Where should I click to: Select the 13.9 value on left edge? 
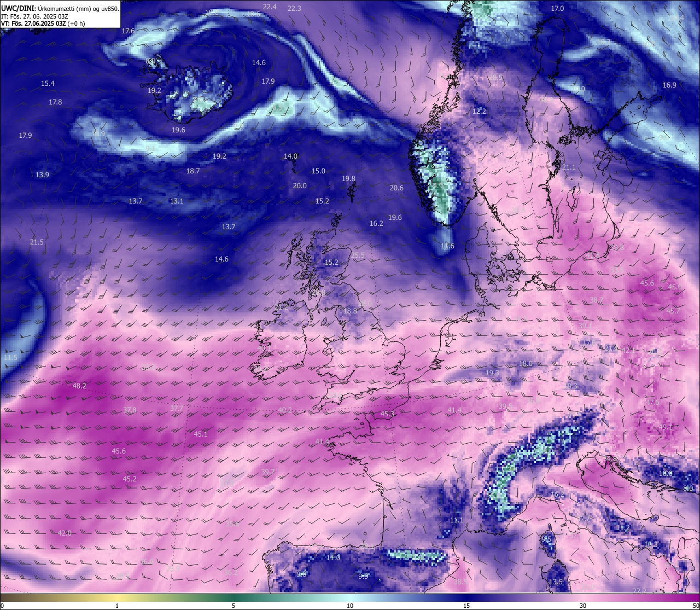tap(42, 175)
